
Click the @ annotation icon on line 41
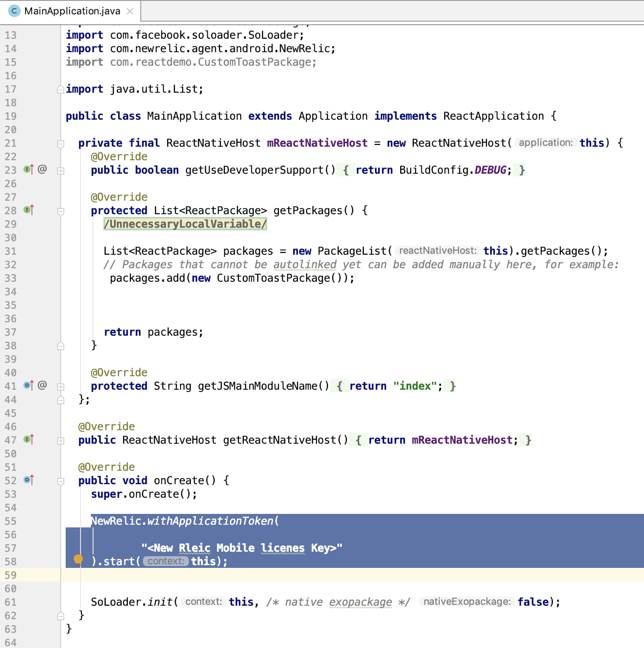42,385
